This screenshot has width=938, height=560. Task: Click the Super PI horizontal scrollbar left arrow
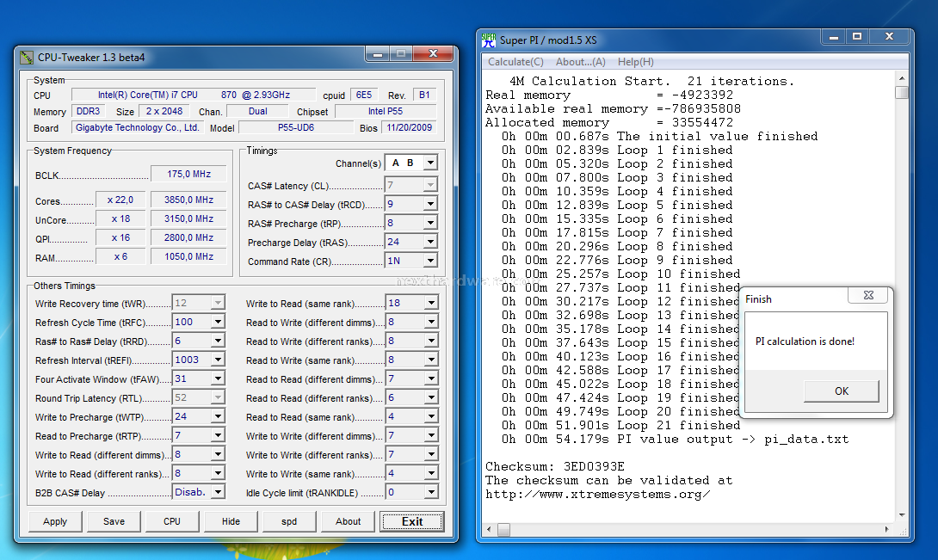point(490,530)
